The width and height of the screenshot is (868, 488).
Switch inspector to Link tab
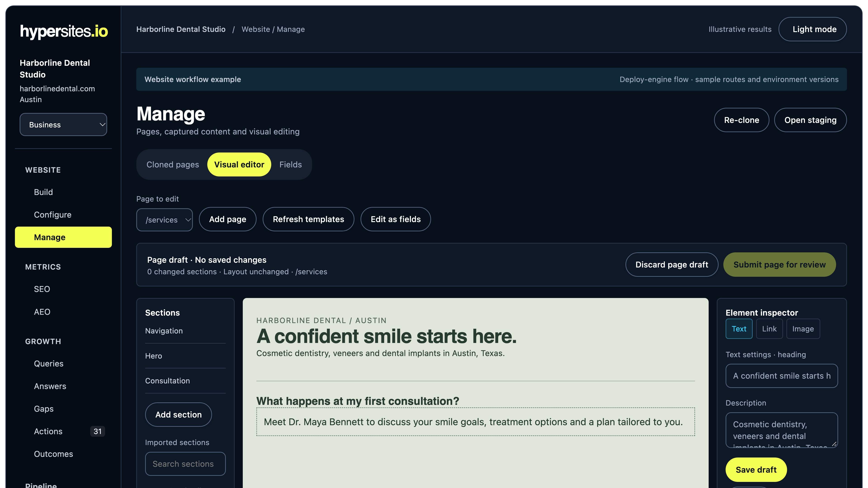769,329
